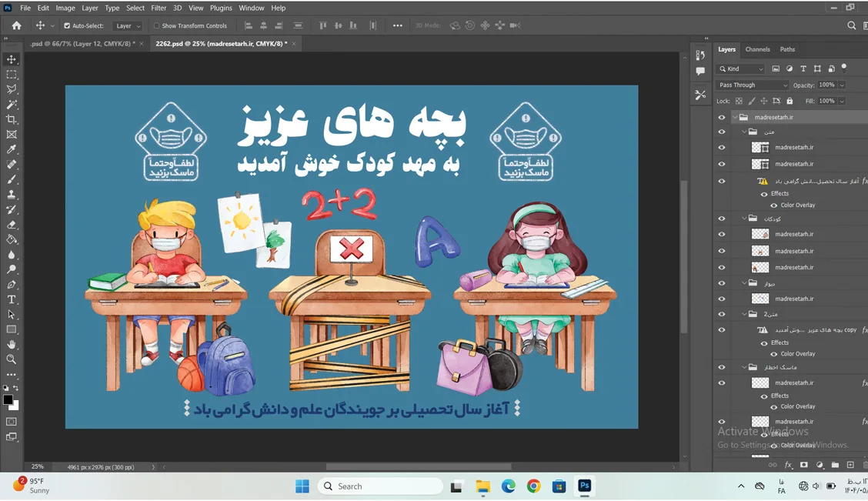This screenshot has width=868, height=501.
Task: Select the Path Selection tool
Action: click(11, 315)
